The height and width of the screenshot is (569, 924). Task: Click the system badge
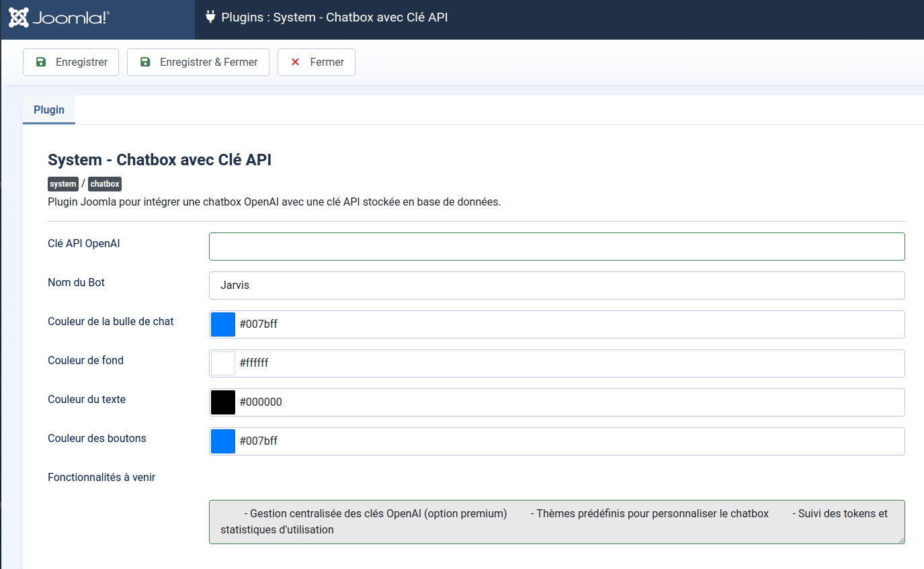[x=63, y=184]
